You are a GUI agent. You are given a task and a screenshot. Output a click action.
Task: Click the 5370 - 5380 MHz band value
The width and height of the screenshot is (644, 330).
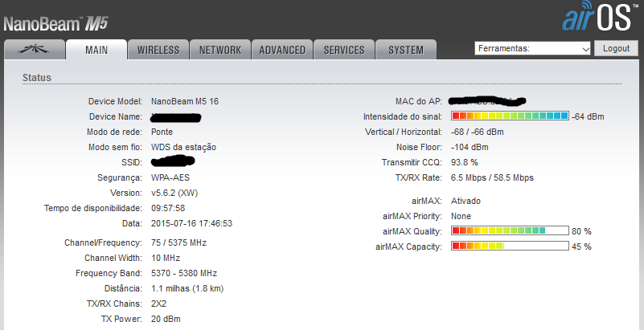184,273
